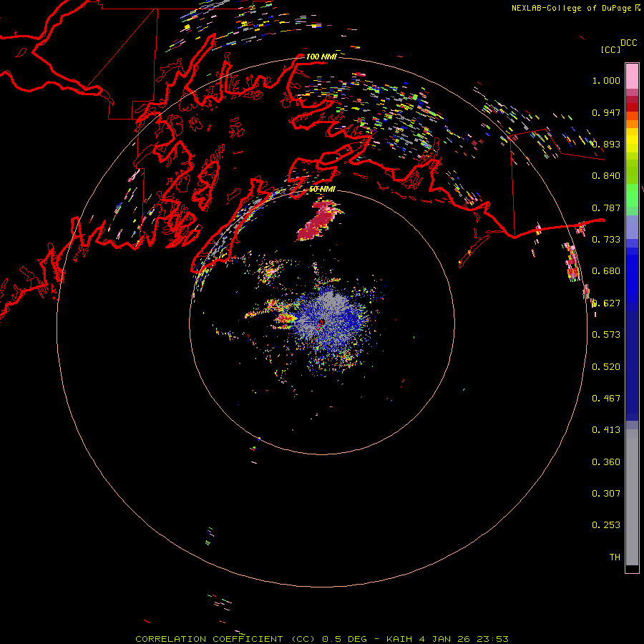Click the 0.627 value on the color scale
Viewport: 644px width, 644px height.
606,303
